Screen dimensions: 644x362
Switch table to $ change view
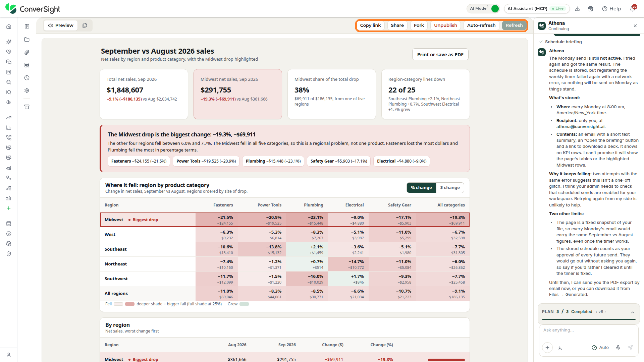450,188
